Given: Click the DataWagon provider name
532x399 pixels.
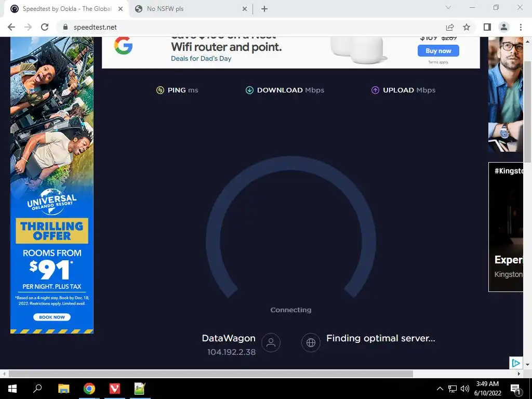Looking at the screenshot, I should click(x=229, y=338).
